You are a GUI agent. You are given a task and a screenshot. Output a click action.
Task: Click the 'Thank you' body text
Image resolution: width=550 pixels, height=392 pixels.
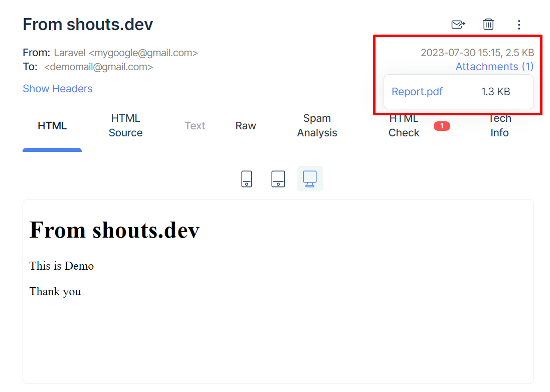[55, 292]
